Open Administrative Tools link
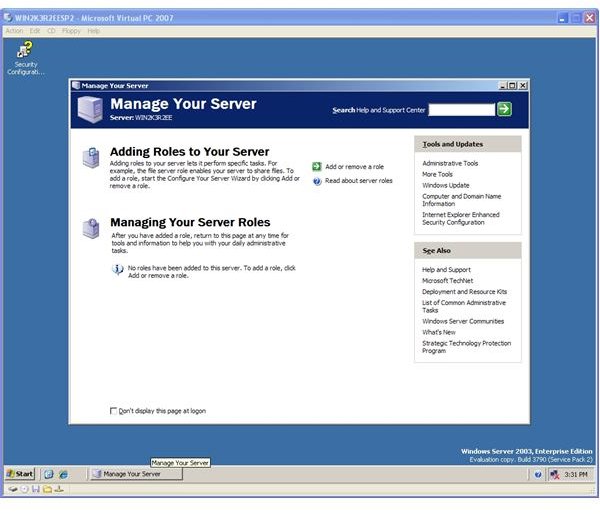This screenshot has height=514, width=600. (x=450, y=163)
